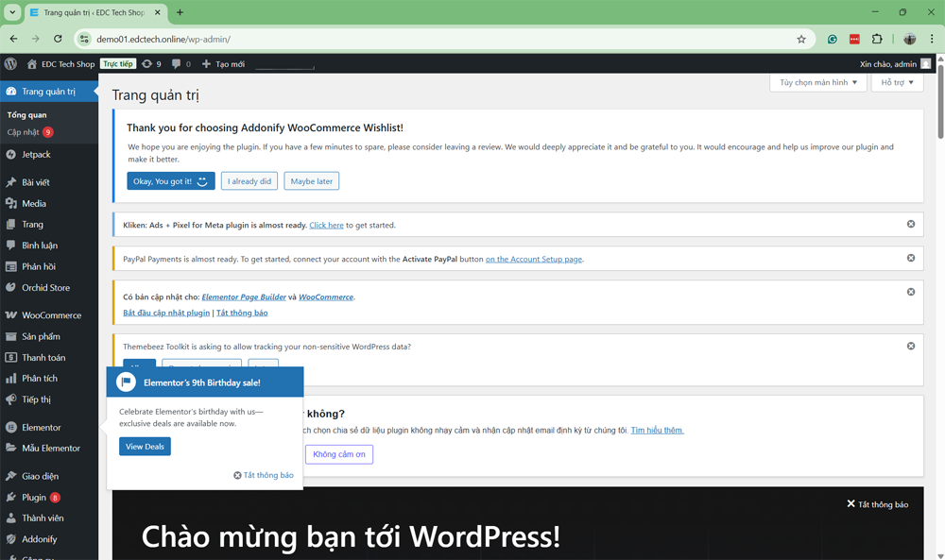Dismiss the PayPal Payments notice

click(x=911, y=258)
